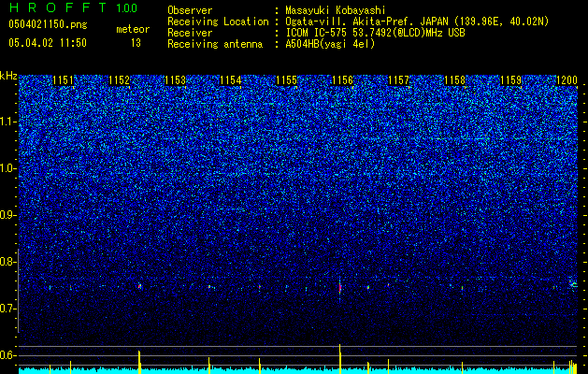This screenshot has width=588, height=374.
Task: Click the 1152 time marker
Action: [120, 80]
